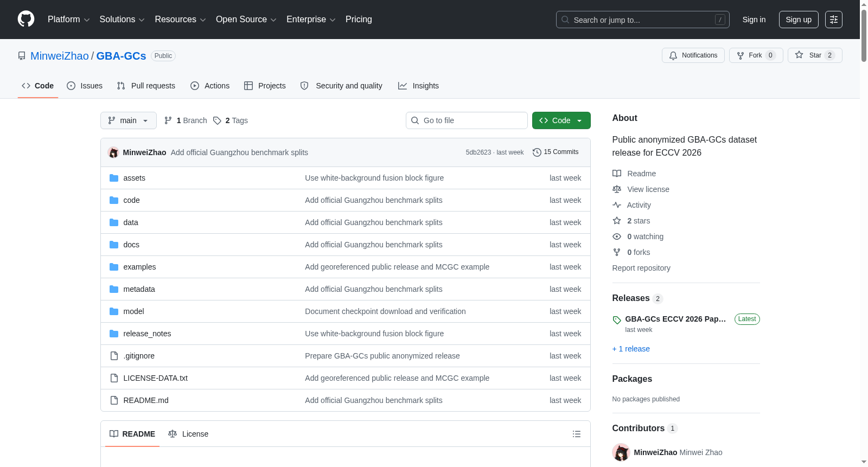Open Security and quality tab
This screenshot has width=868, height=467.
coord(341,86)
